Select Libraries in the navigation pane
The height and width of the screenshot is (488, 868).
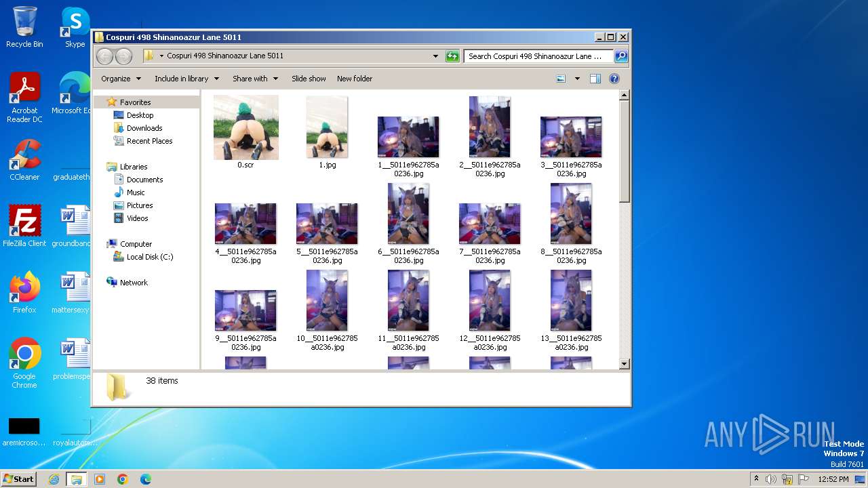click(x=134, y=167)
